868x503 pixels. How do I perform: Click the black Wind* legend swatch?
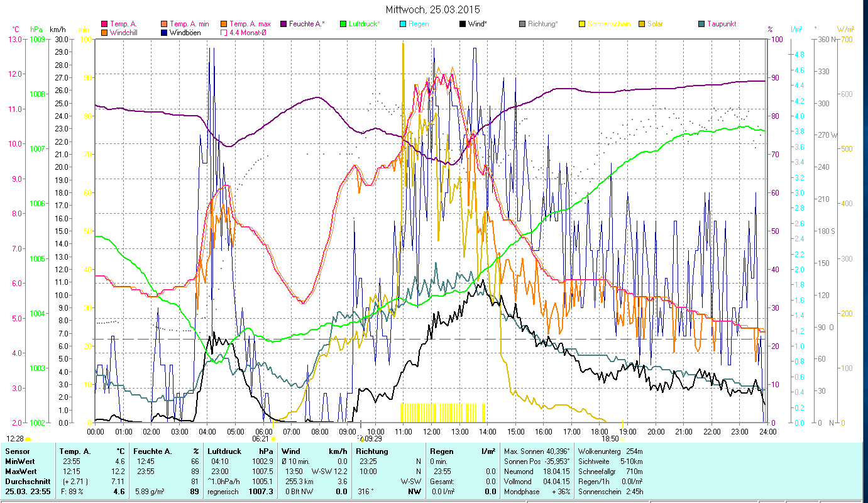click(x=462, y=25)
